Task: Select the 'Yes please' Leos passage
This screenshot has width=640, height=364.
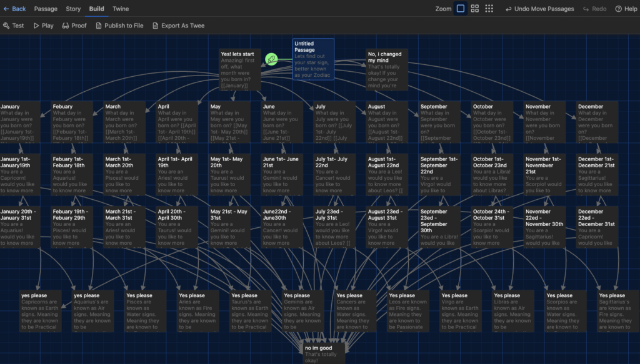Action: tap(408, 312)
